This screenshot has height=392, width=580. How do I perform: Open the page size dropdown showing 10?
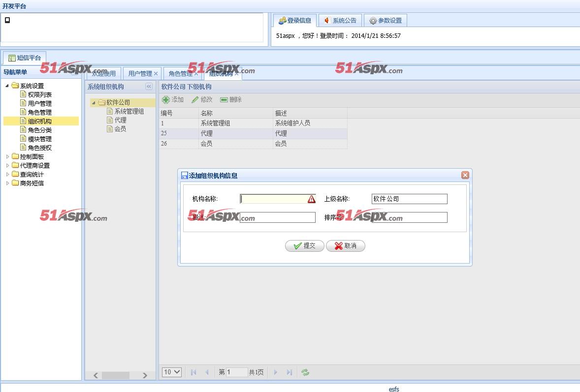pyautogui.click(x=172, y=372)
